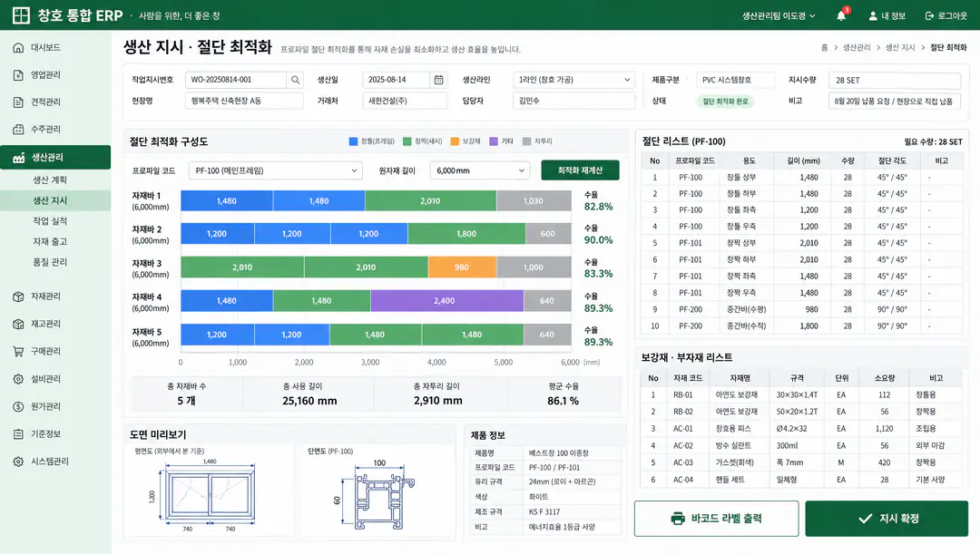Open the 프로파일 코드 dropdown

[x=276, y=170]
